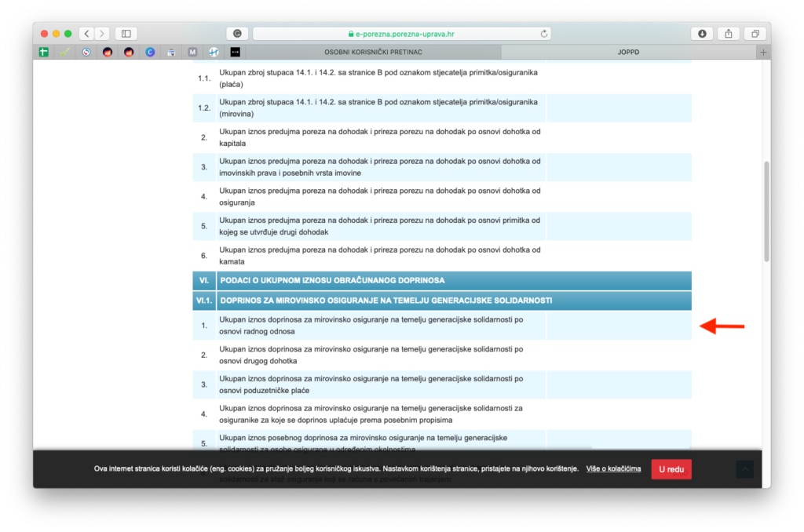Click the Share button in toolbar

(728, 34)
